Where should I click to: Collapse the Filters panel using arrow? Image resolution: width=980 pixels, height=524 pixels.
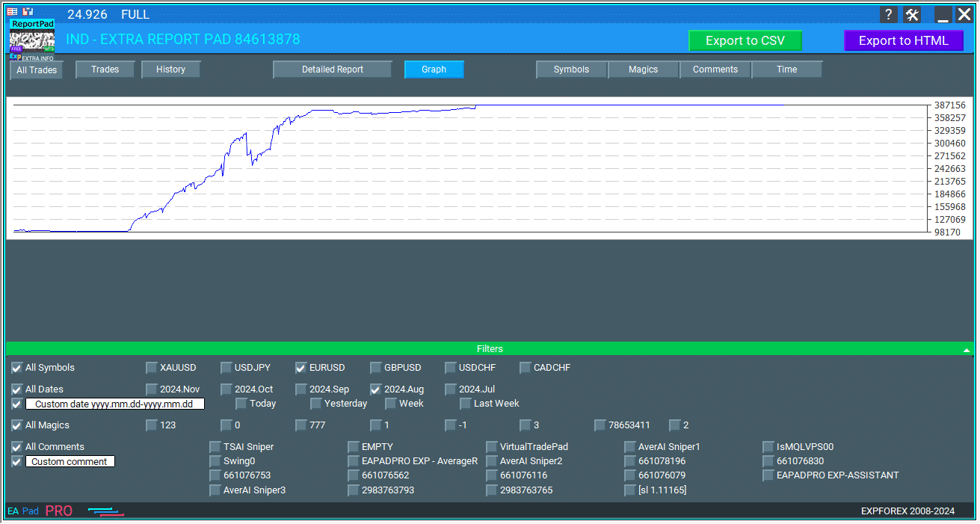click(967, 350)
